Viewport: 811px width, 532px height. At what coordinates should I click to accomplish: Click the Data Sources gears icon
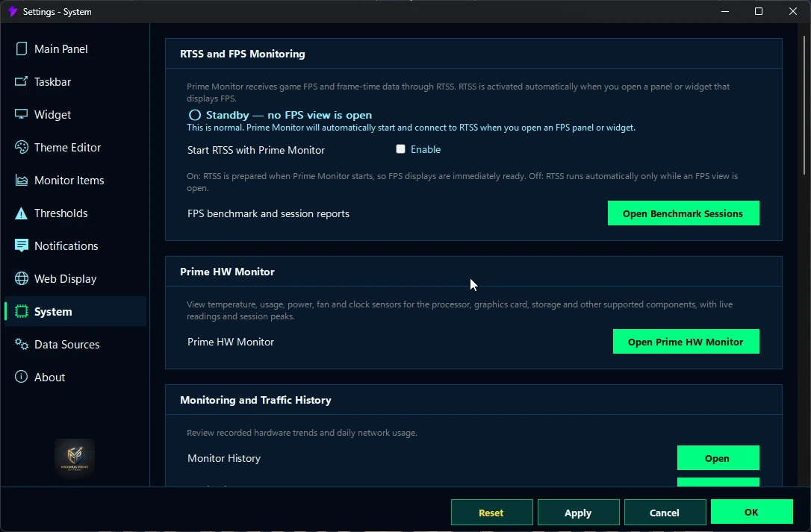point(21,344)
